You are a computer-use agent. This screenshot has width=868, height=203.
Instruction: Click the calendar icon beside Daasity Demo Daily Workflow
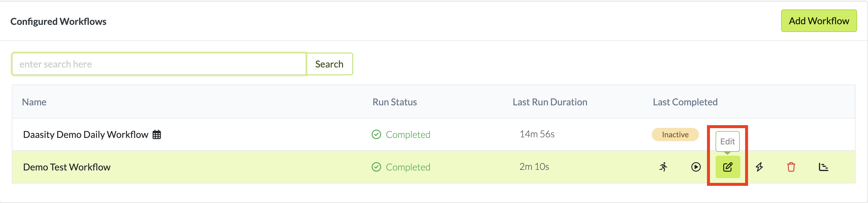(x=157, y=134)
